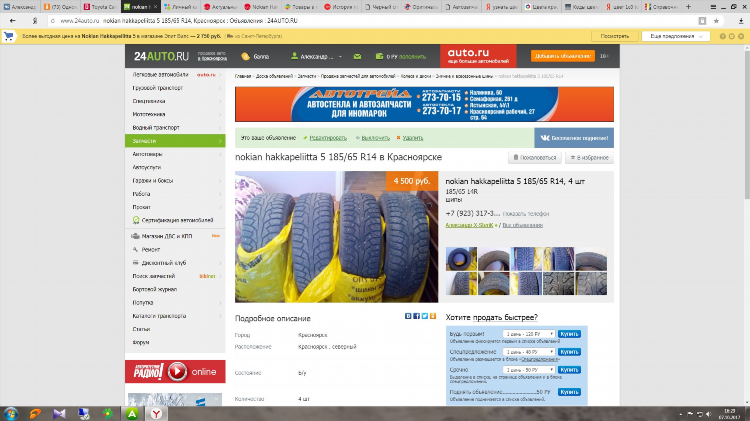Click the browser address bar
The width and height of the screenshot is (750, 421).
pyautogui.click(x=373, y=21)
